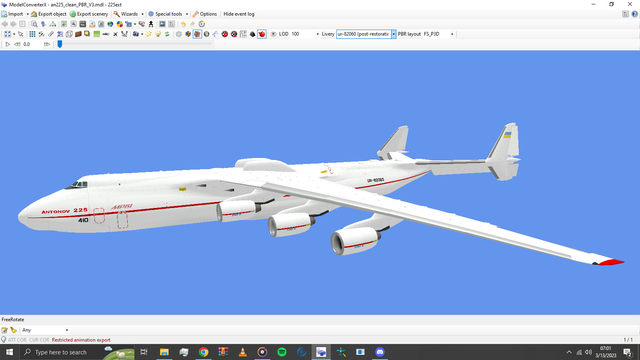Expand the camera dropdown arrow

[142, 34]
